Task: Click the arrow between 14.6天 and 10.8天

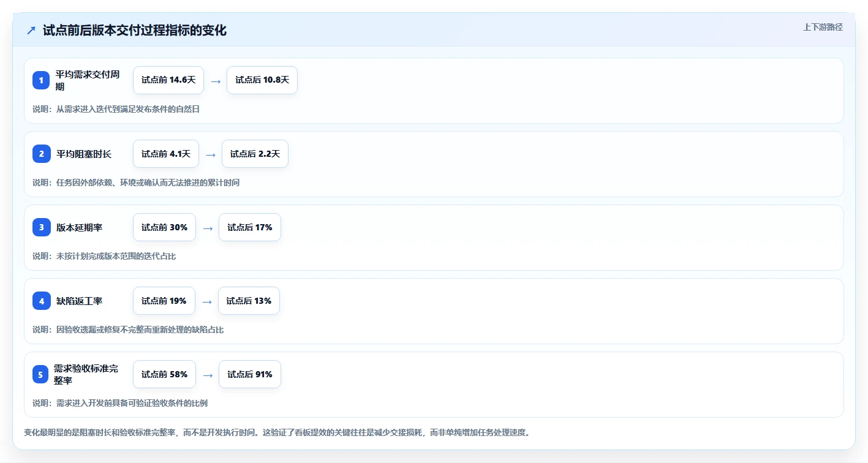Action: click(215, 81)
